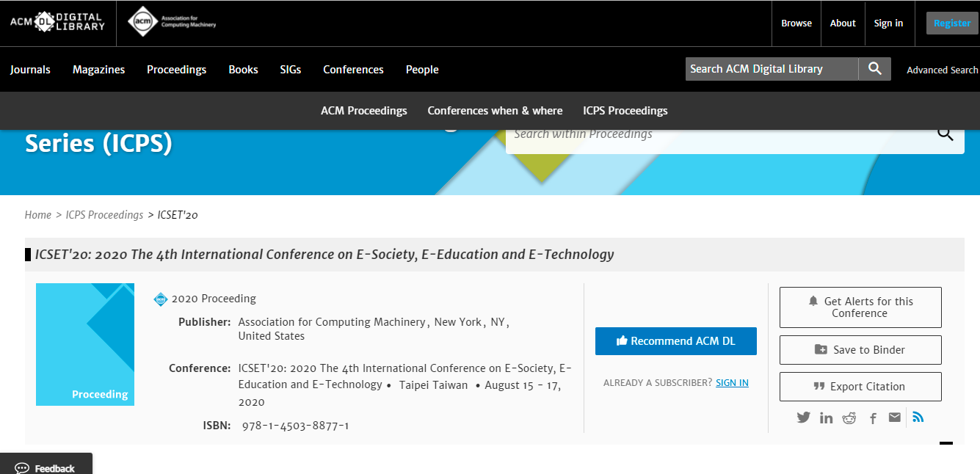Open the Journals menu
The width and height of the screenshot is (980, 474).
tap(30, 70)
